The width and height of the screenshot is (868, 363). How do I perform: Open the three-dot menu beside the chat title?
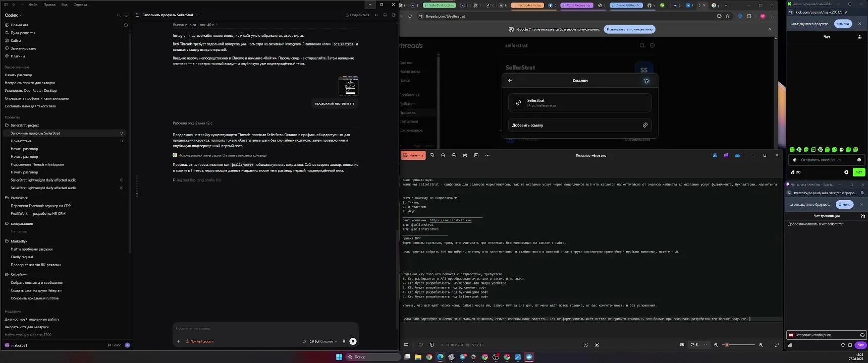point(199,15)
